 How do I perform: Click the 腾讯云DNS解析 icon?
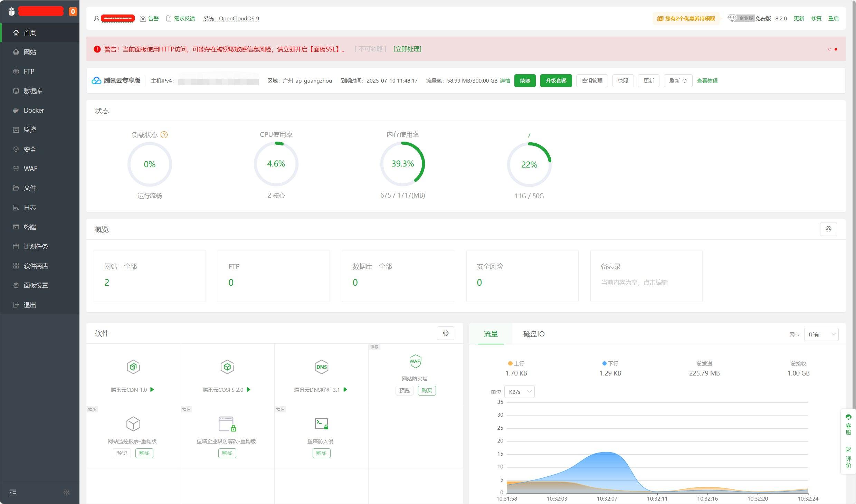[322, 367]
